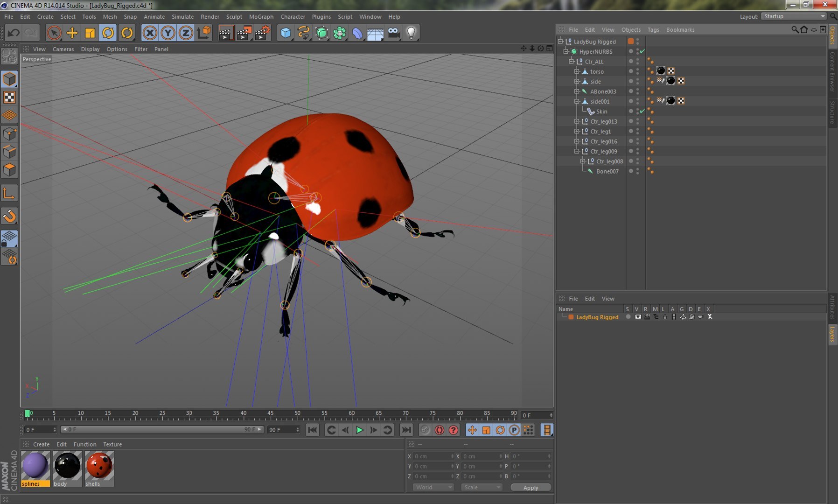The width and height of the screenshot is (838, 504).
Task: Add a Light object
Action: (411, 33)
